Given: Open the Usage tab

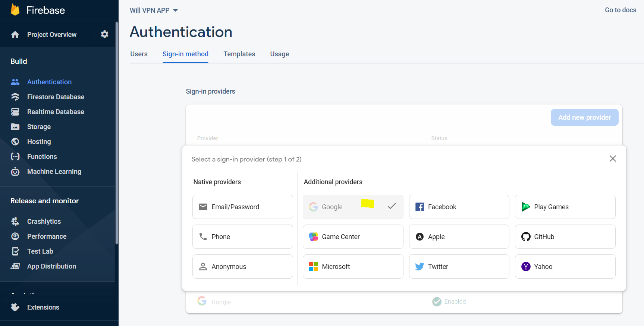Looking at the screenshot, I should pos(280,54).
